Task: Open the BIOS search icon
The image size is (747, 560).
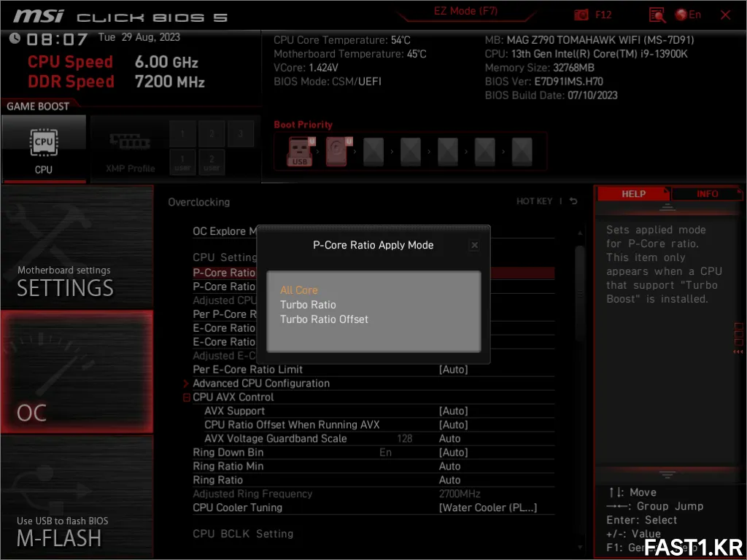Action: click(x=657, y=15)
